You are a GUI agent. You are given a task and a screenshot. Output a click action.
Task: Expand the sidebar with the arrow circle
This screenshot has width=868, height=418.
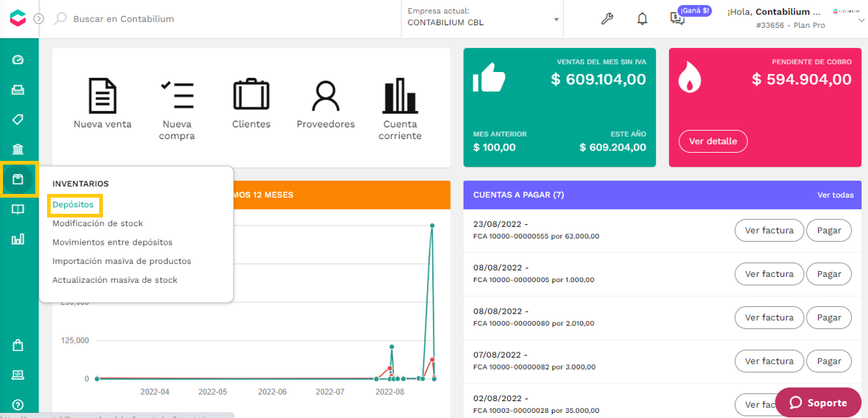click(x=38, y=18)
